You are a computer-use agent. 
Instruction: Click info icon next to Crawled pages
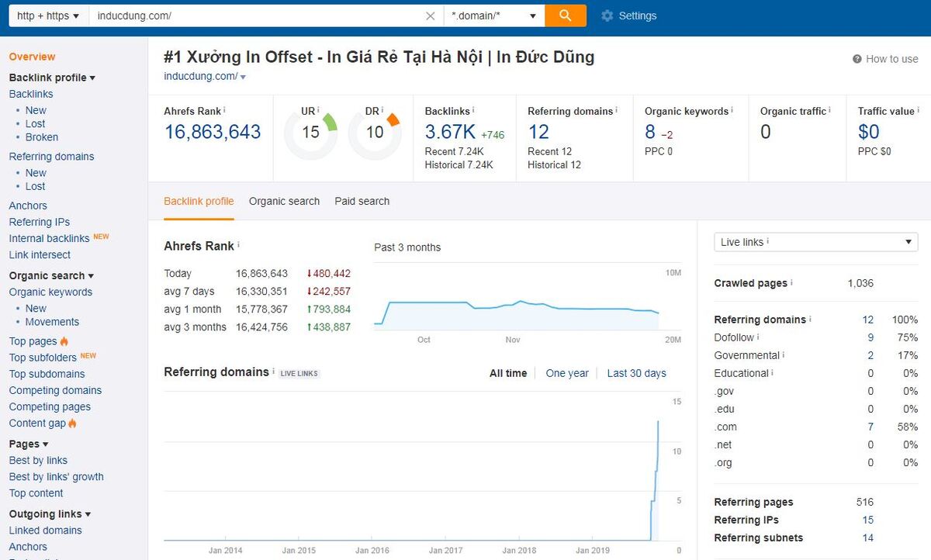[791, 283]
